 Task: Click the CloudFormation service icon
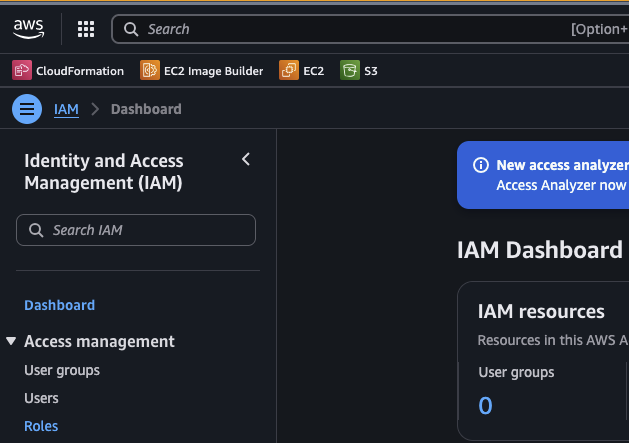point(22,71)
